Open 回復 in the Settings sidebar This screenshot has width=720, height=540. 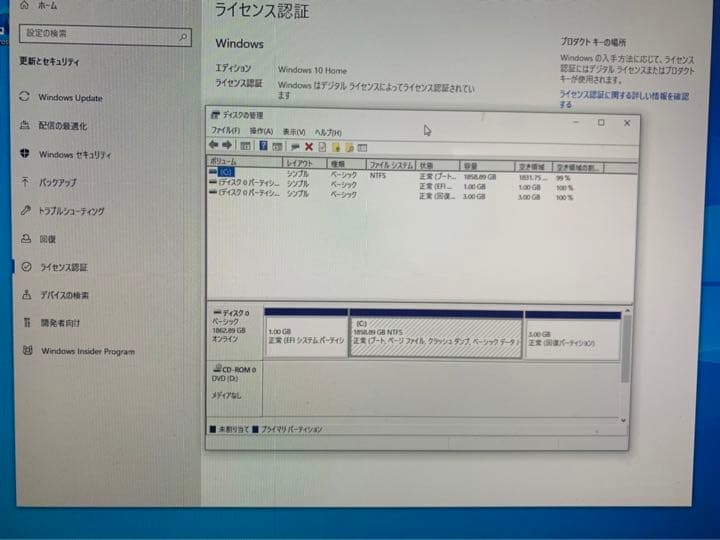pyautogui.click(x=38, y=239)
